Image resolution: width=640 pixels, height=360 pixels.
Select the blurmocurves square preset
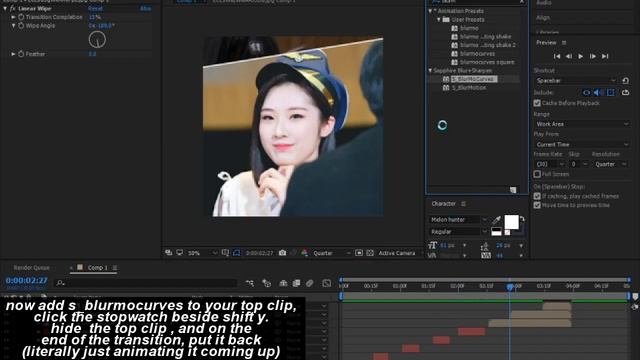(x=487, y=62)
